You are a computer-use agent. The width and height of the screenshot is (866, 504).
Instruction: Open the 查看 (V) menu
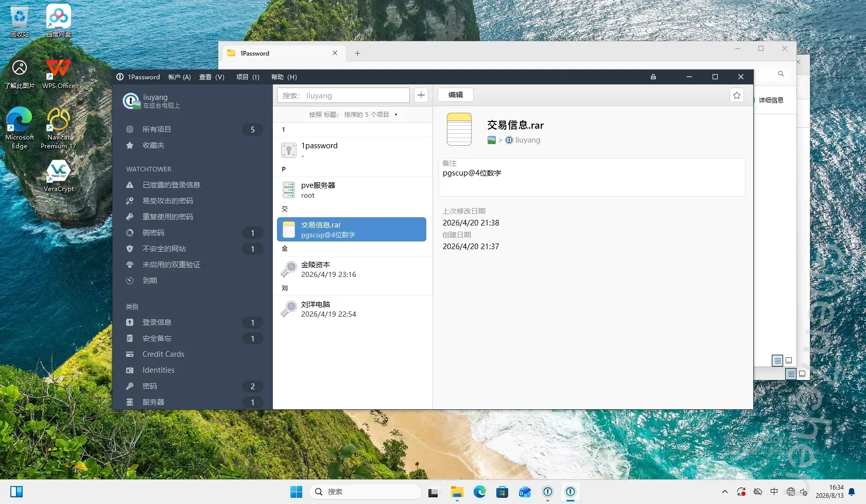[212, 77]
